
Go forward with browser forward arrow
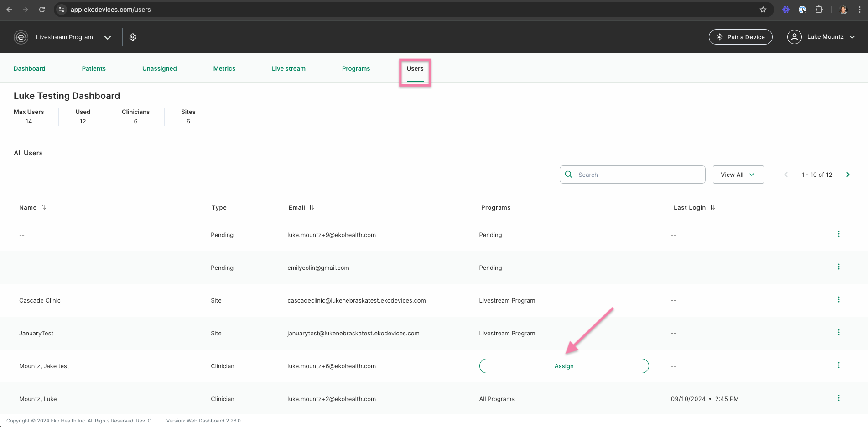(26, 9)
